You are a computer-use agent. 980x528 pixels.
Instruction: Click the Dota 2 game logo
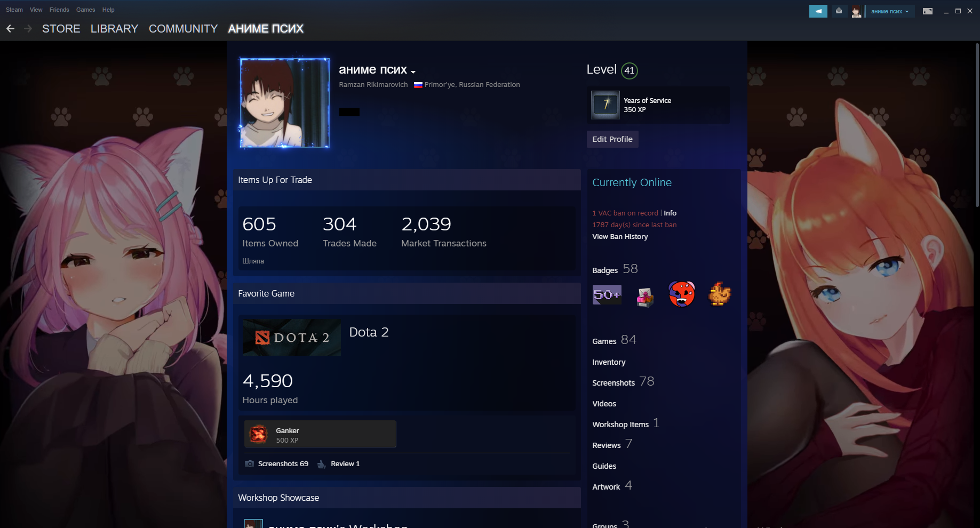291,337
